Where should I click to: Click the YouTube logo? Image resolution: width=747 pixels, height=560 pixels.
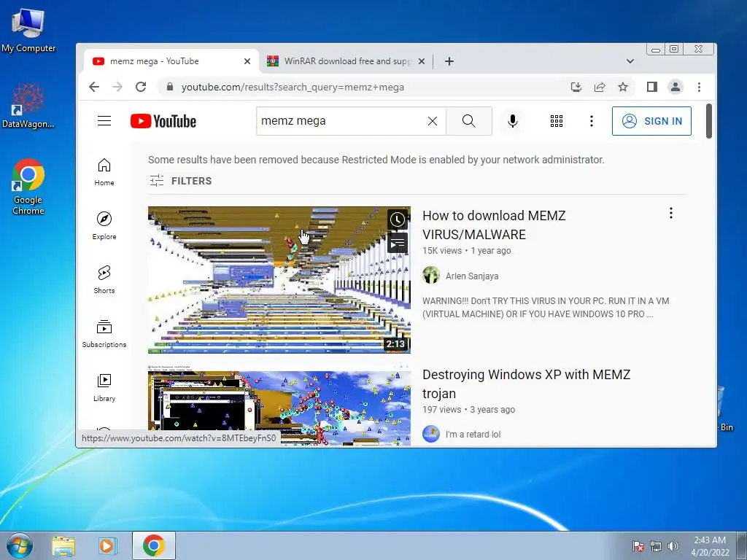click(163, 122)
